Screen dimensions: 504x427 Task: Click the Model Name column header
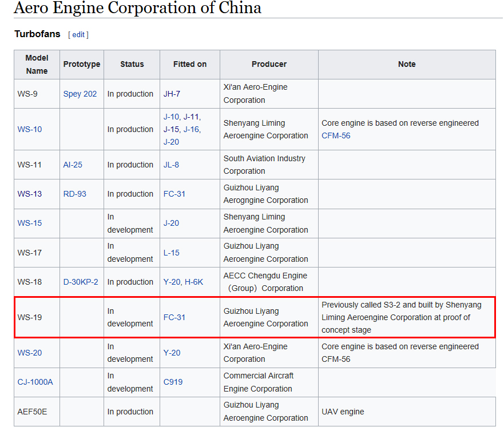pos(37,64)
